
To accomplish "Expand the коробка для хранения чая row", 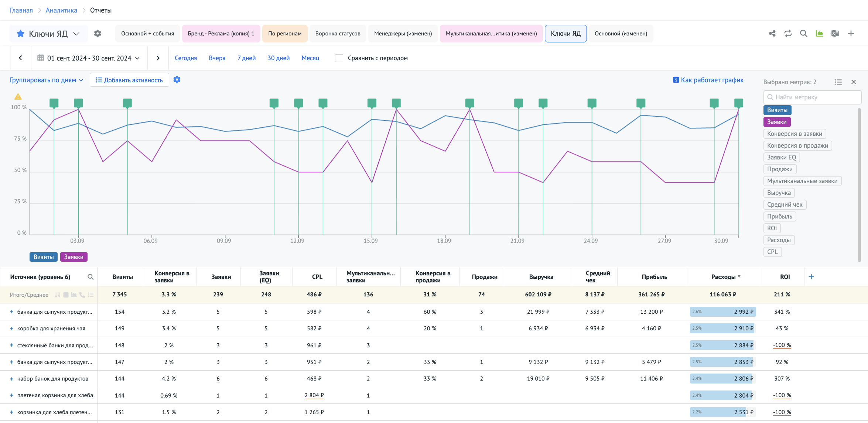I will [x=11, y=329].
